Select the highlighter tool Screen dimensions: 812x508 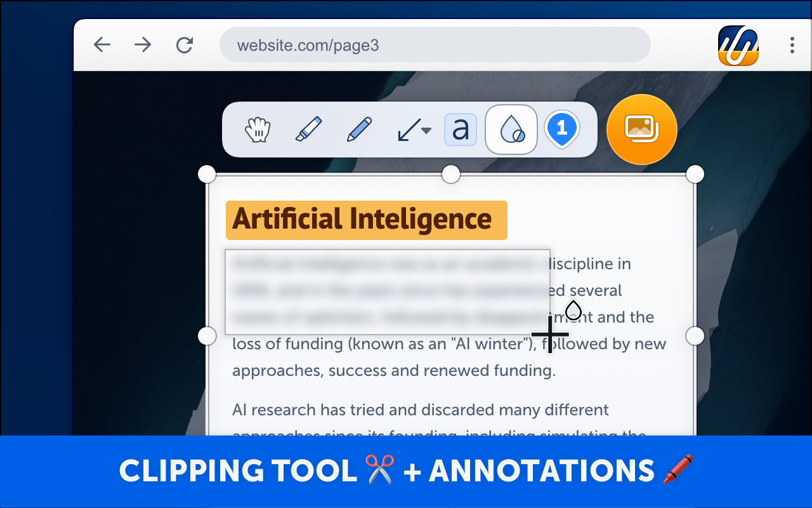click(308, 130)
